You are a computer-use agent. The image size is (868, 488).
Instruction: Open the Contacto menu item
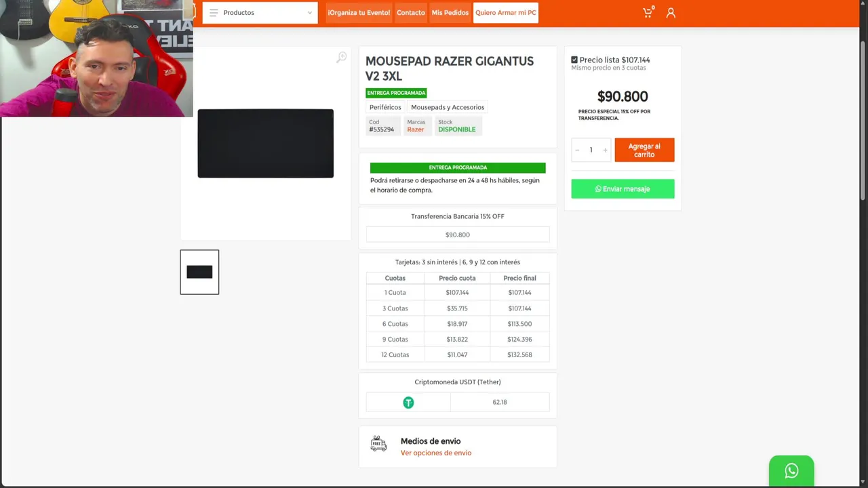tap(411, 13)
